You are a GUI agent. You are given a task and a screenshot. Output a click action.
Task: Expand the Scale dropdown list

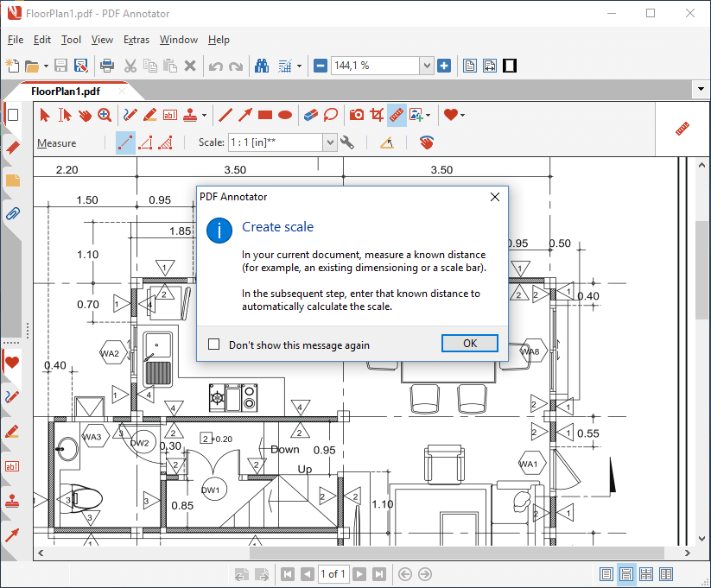[330, 142]
